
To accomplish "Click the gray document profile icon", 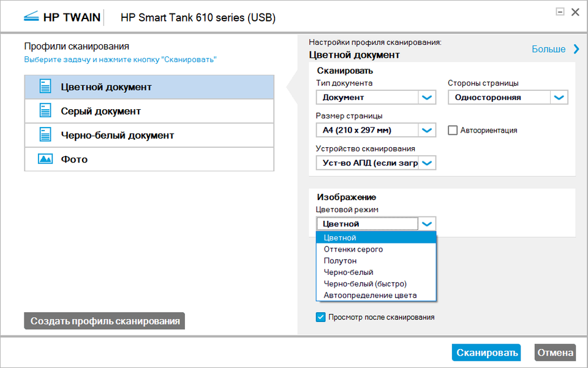I will pyautogui.click(x=45, y=111).
